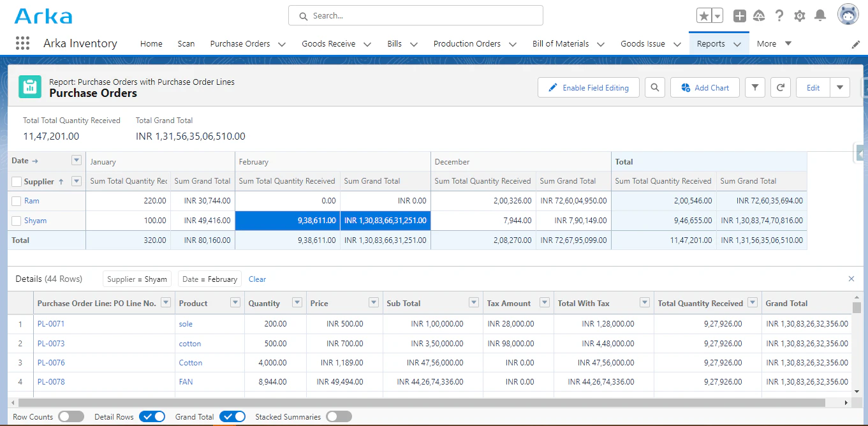Open Setup using the gear icon
868x426 pixels.
click(799, 15)
